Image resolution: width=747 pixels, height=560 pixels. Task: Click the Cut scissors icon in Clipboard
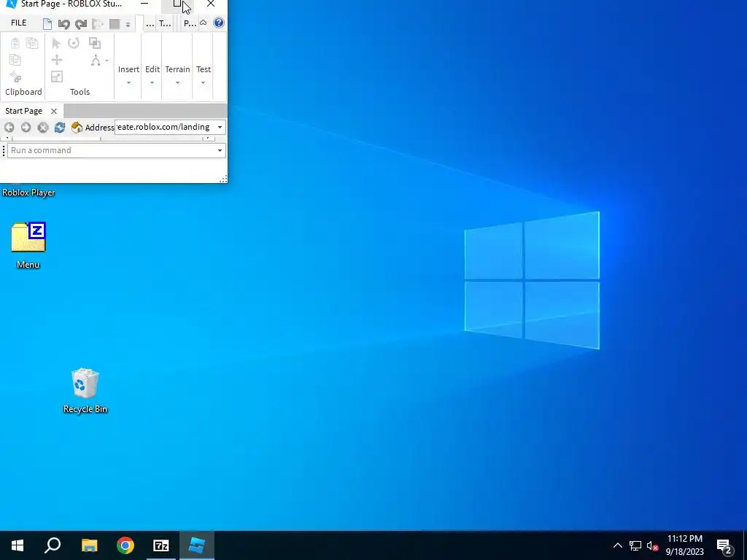click(x=15, y=77)
